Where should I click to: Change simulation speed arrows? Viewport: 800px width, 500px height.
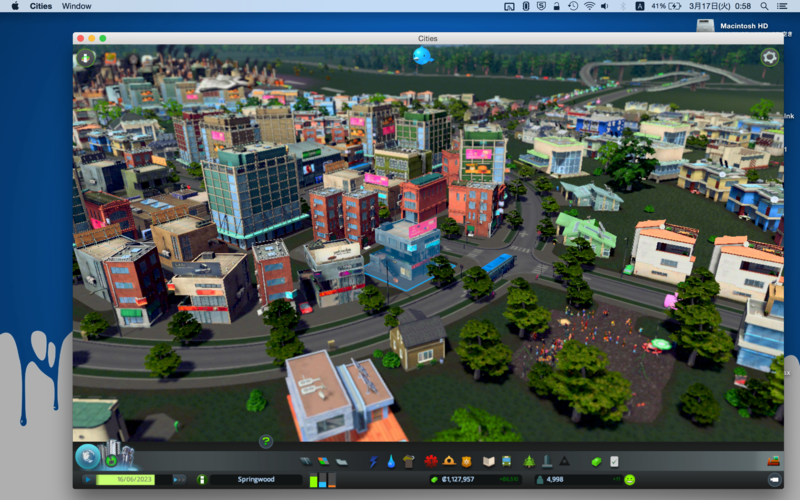[179, 480]
